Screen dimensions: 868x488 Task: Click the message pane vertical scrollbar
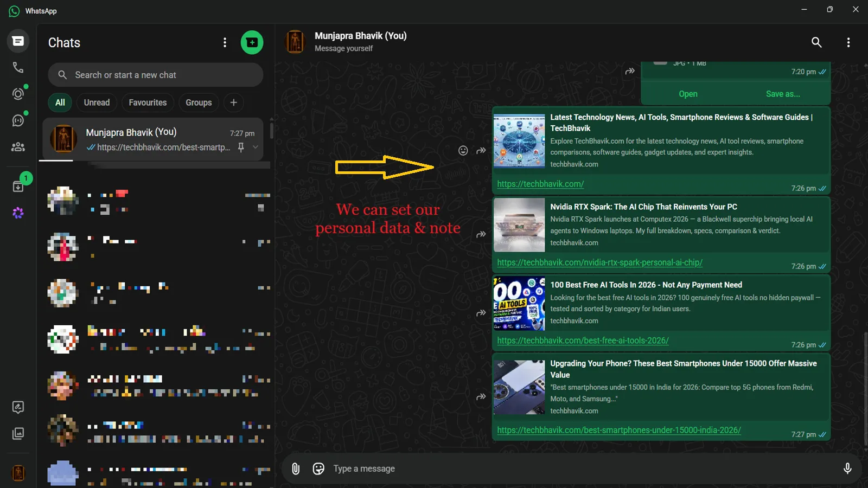[x=865, y=388]
